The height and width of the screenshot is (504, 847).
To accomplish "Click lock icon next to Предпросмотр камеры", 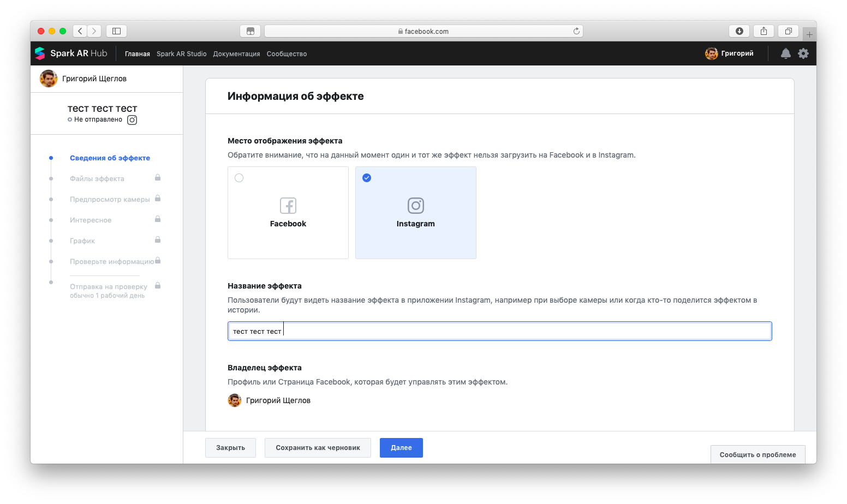I will 158,199.
